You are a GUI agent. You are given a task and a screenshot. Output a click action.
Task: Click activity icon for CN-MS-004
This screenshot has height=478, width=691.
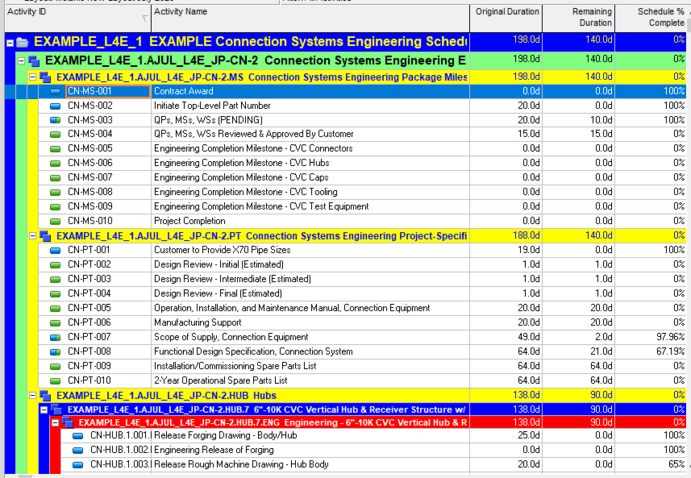(55, 134)
